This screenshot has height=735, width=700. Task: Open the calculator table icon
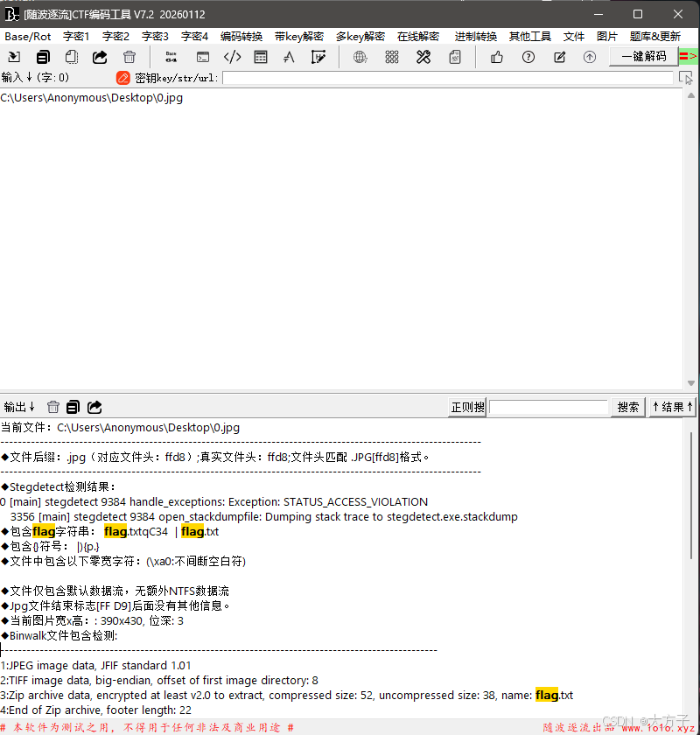point(261,57)
